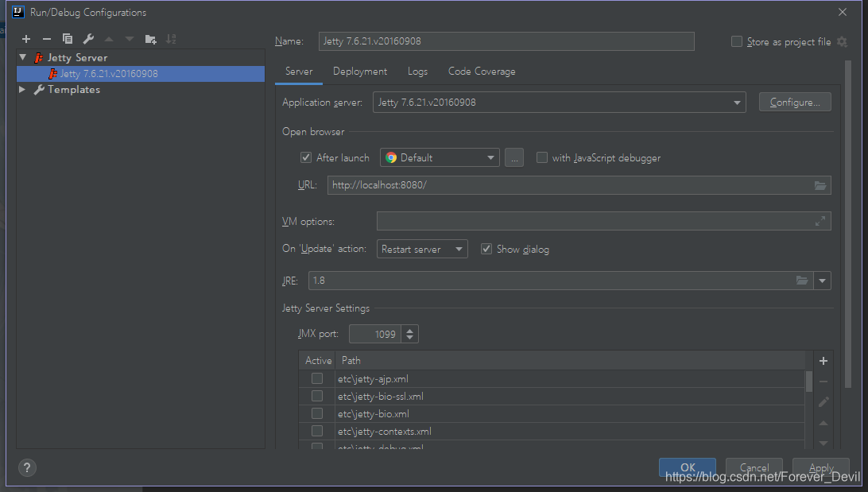Create new folder icon in toolbar

[x=150, y=39]
